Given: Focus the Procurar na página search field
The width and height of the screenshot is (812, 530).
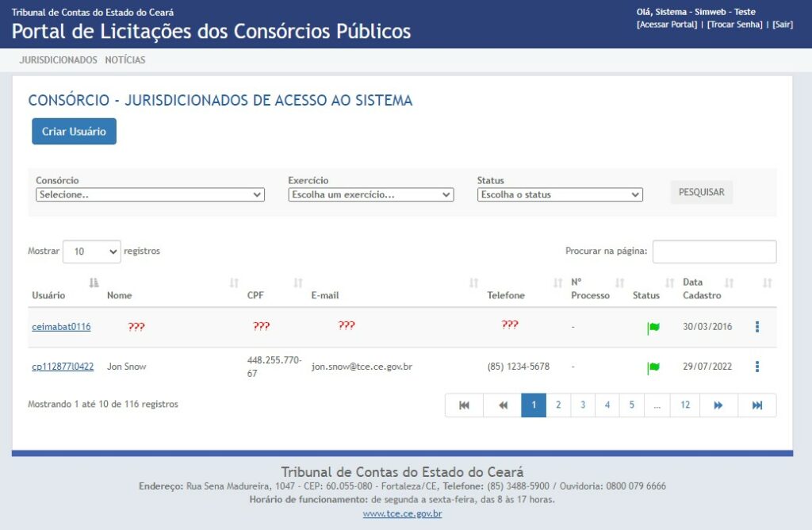Looking at the screenshot, I should click(x=714, y=252).
